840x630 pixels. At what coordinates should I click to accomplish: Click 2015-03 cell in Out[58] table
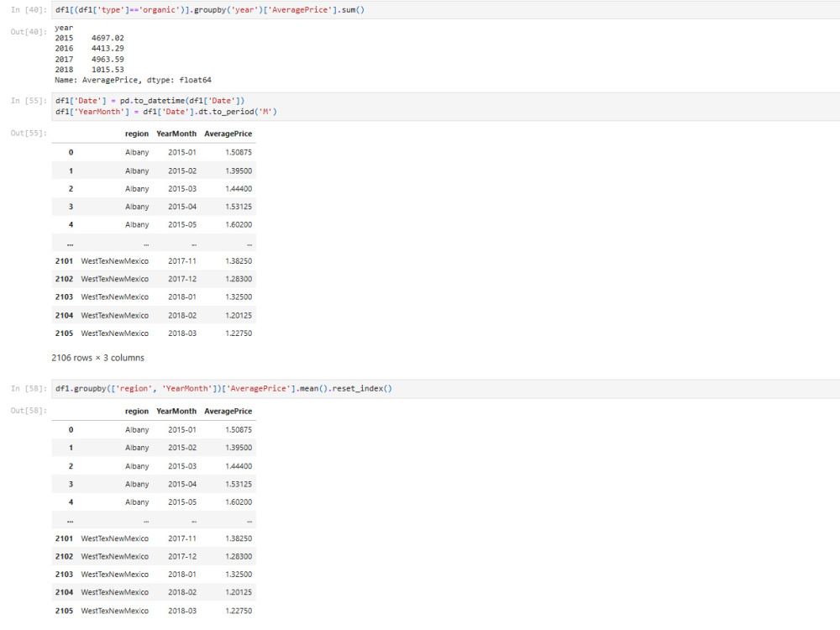pos(182,466)
